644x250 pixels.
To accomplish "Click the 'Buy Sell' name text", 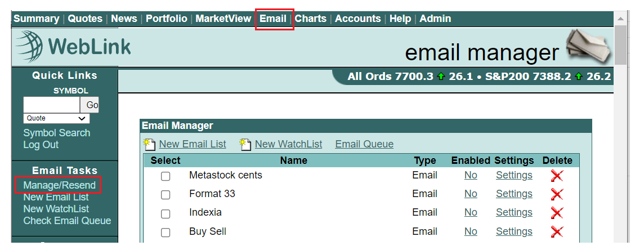I will (208, 231).
